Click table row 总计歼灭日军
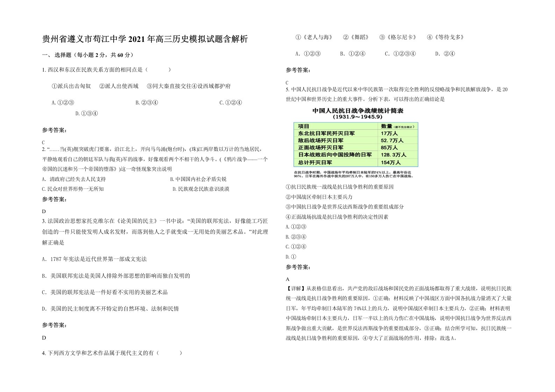Viewport: 555px width, 392px height. tap(356, 163)
